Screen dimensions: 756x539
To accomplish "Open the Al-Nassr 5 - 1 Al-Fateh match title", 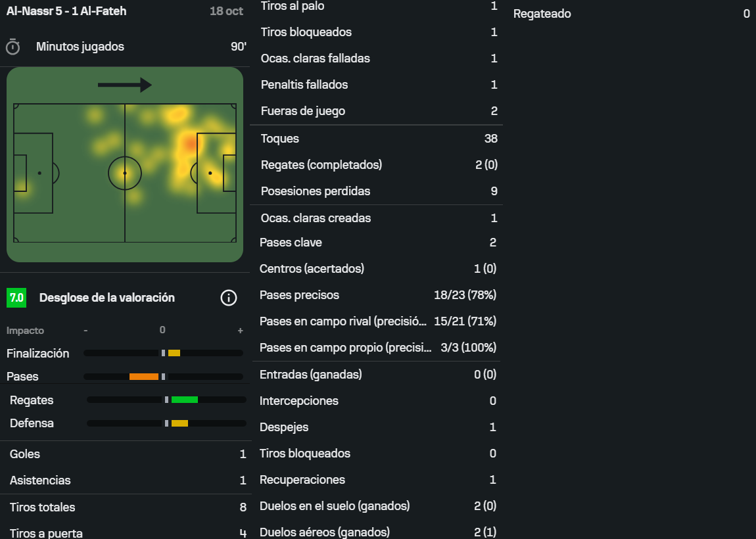I will (x=66, y=11).
